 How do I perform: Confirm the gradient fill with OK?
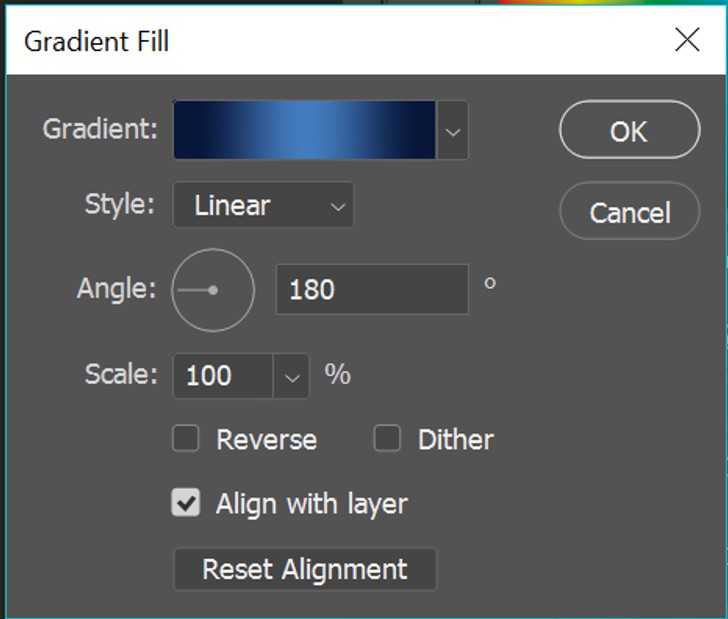pyautogui.click(x=629, y=131)
